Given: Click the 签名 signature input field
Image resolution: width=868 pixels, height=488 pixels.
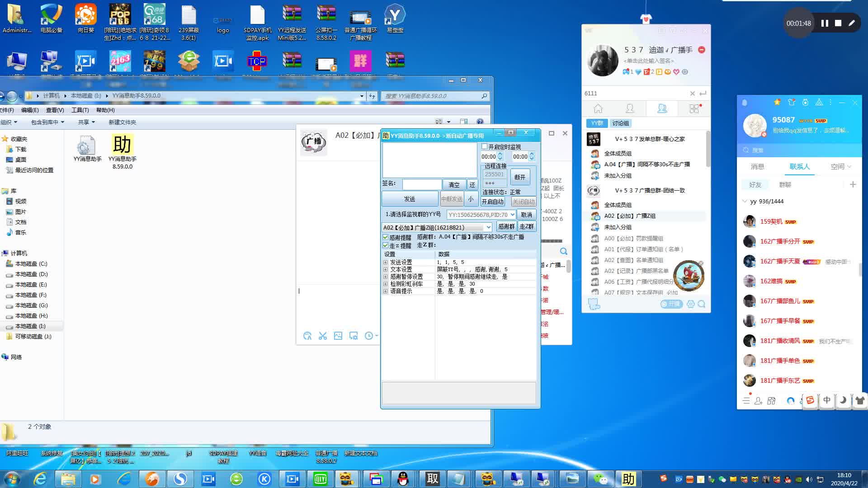Looking at the screenshot, I should pyautogui.click(x=422, y=184).
